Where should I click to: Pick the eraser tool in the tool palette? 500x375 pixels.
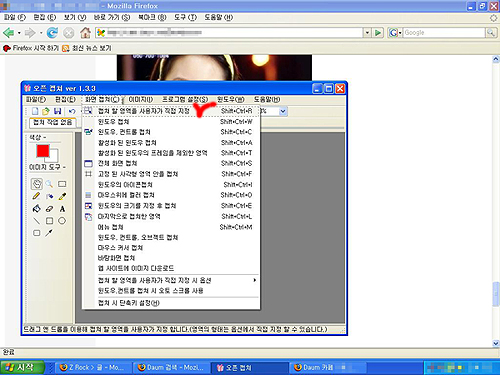coord(49,209)
